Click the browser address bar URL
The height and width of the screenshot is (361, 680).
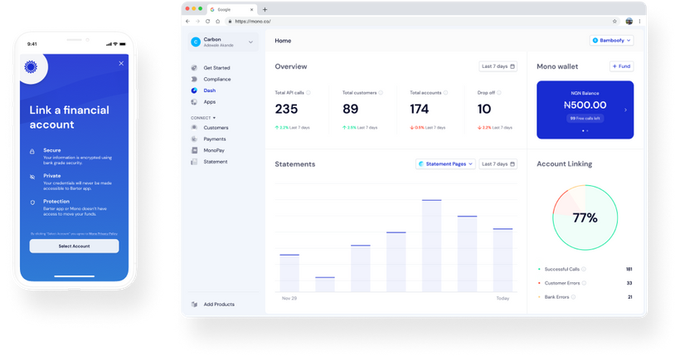(x=252, y=21)
